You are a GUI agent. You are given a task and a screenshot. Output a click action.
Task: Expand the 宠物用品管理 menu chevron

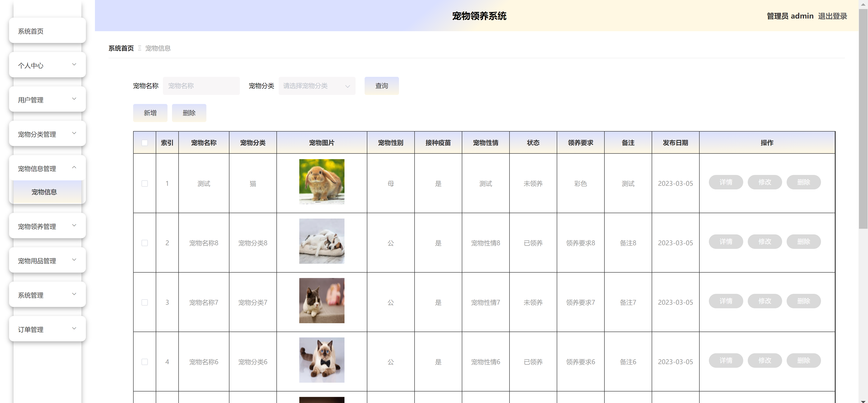74,259
